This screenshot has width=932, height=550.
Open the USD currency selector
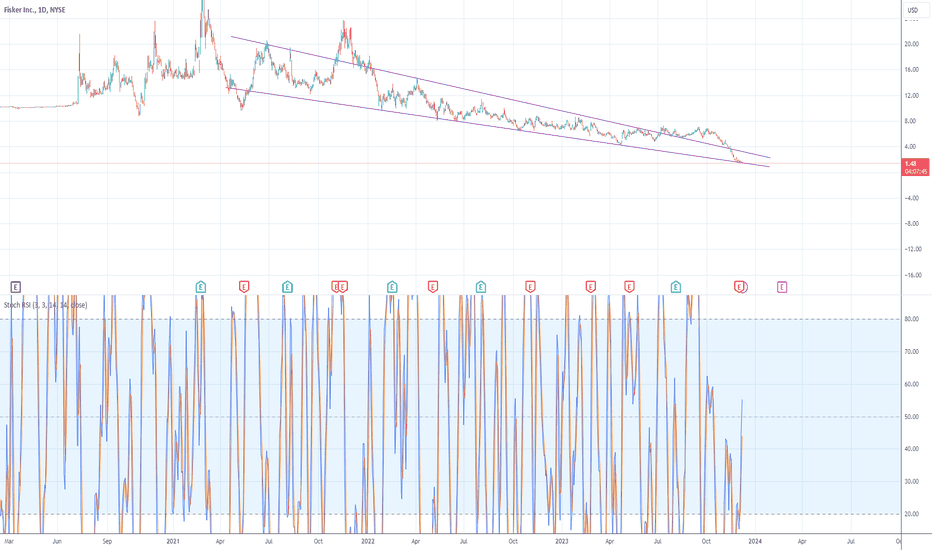pos(913,10)
